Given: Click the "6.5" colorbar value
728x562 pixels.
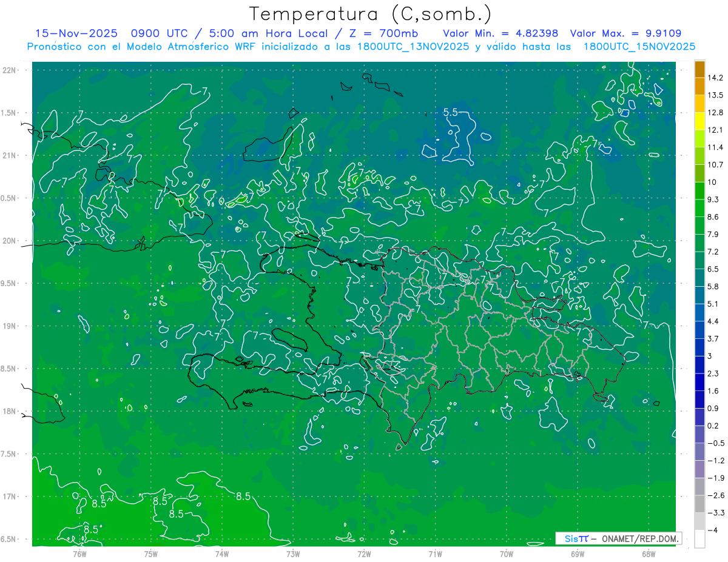Looking at the screenshot, I should pos(713,269).
